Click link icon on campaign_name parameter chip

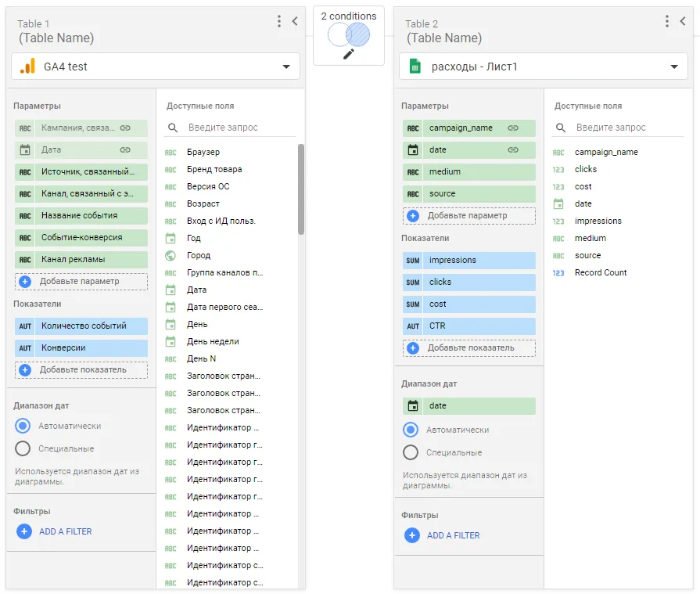(x=513, y=128)
